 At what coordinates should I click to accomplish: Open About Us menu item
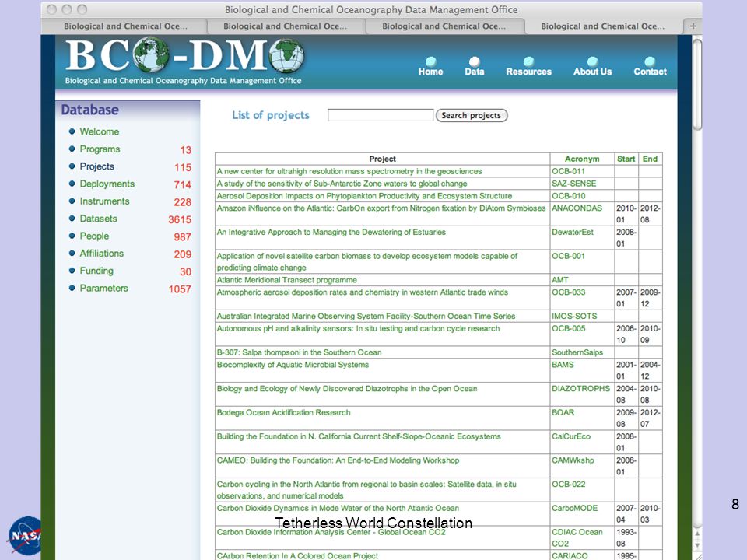(593, 72)
